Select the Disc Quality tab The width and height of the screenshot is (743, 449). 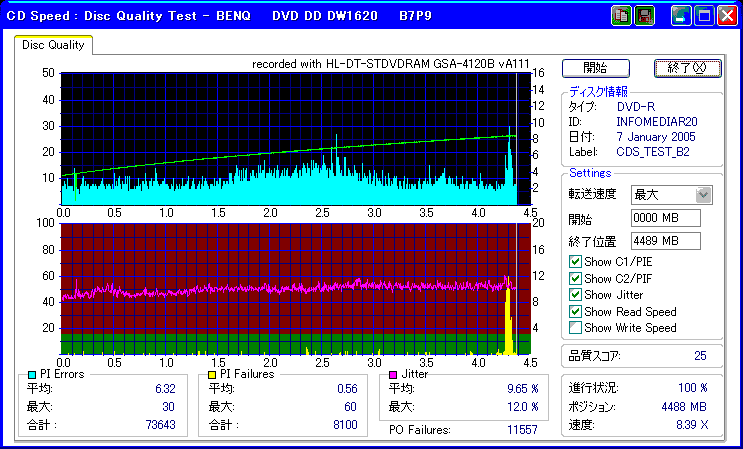pyautogui.click(x=53, y=45)
